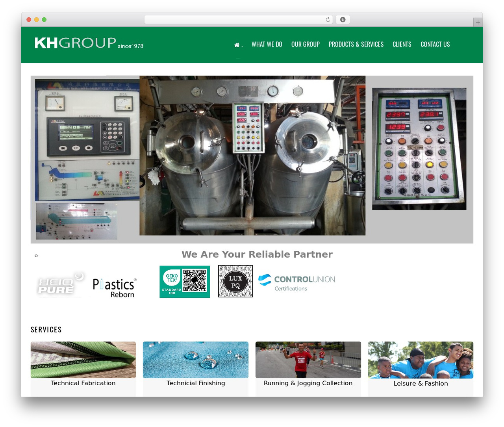Click the blue control console image
The width and height of the screenshot is (504, 427).
click(x=87, y=140)
